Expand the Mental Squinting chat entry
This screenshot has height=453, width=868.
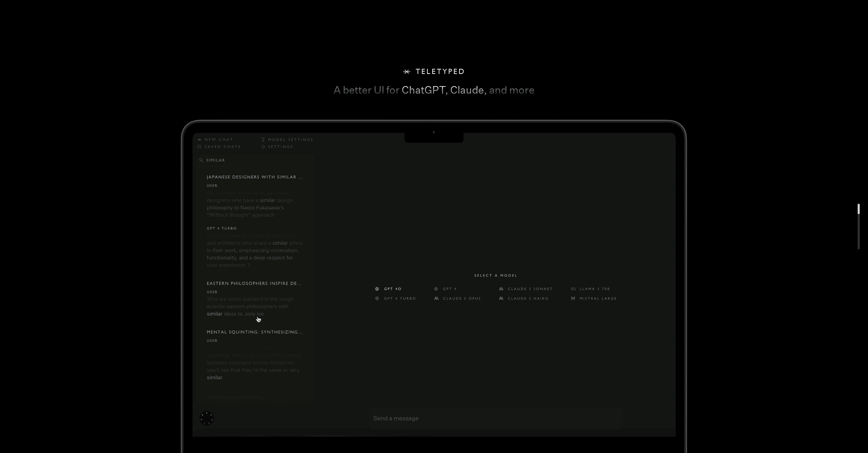(x=254, y=332)
